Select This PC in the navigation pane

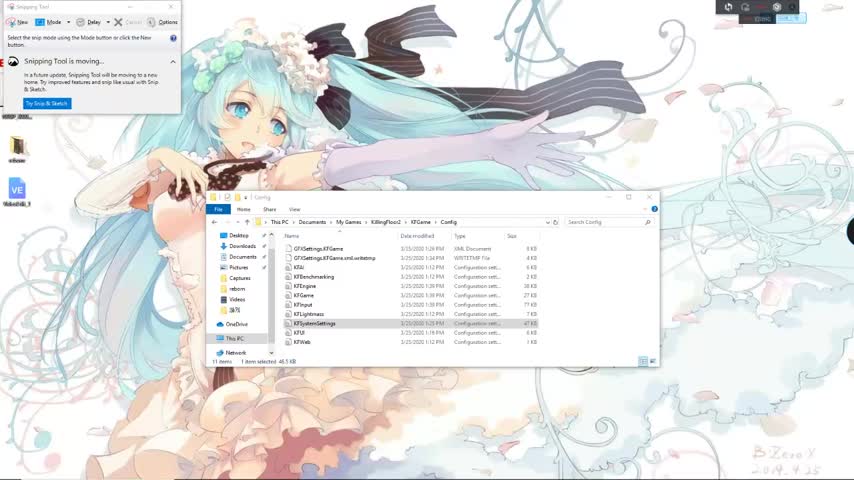[x=235, y=338]
